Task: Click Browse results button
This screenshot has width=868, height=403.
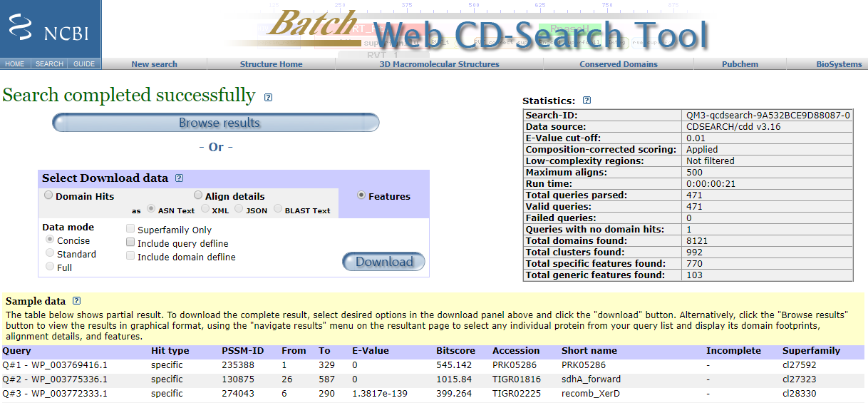Action: point(216,123)
